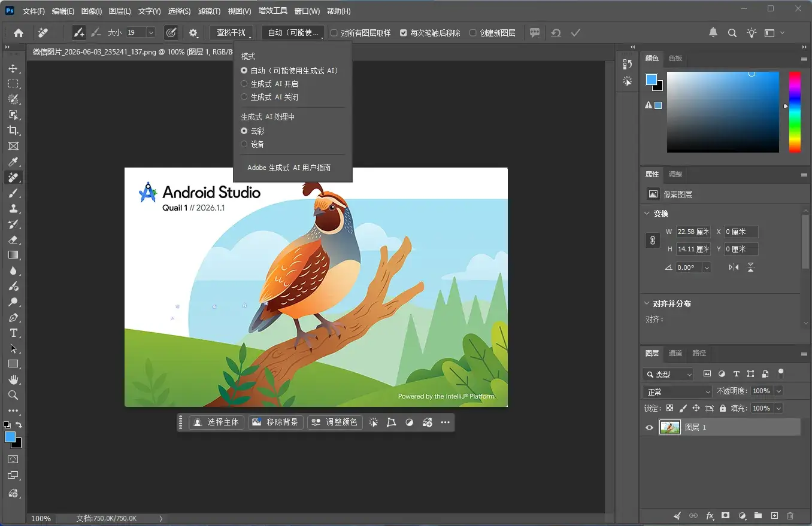Click the Discover lightbulb icon
812x526 pixels.
tap(752, 33)
